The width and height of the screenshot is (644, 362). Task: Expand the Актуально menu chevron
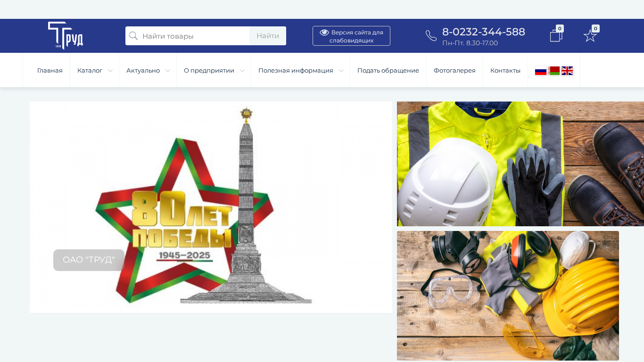[168, 71]
